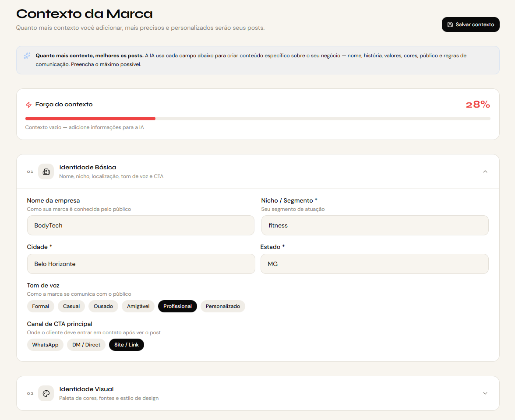Click the 28% context strength progress bar

point(257,118)
